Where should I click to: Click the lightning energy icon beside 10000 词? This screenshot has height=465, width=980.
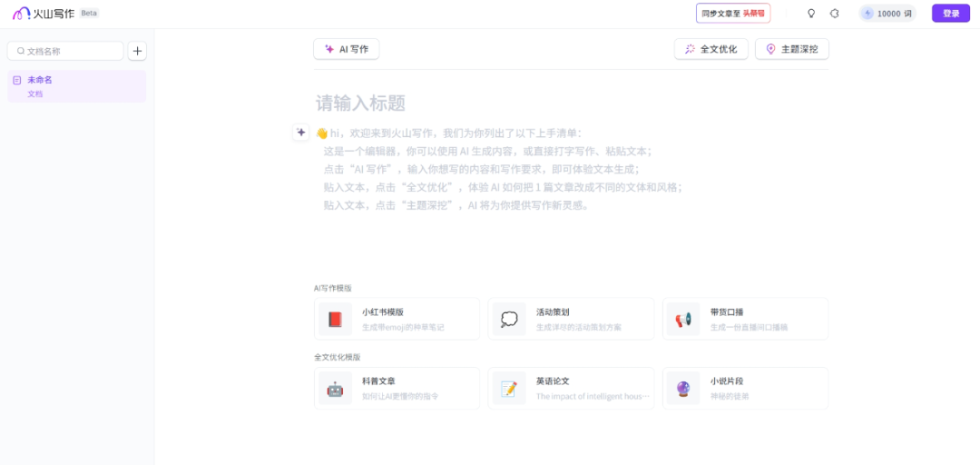click(x=867, y=13)
